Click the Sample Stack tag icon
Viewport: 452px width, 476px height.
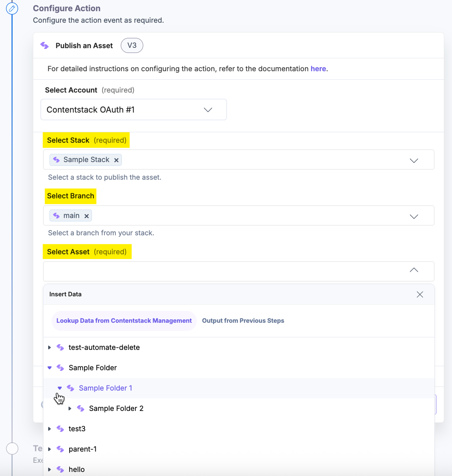pyautogui.click(x=56, y=160)
